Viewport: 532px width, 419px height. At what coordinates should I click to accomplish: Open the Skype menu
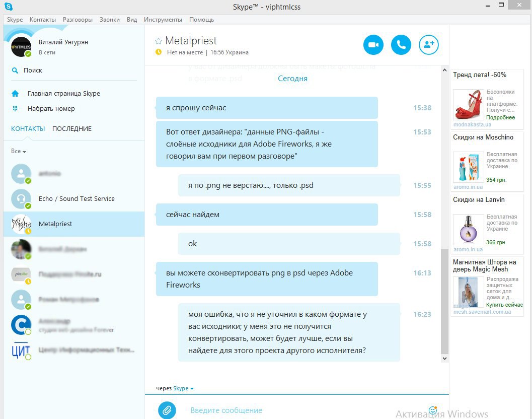[x=15, y=20]
